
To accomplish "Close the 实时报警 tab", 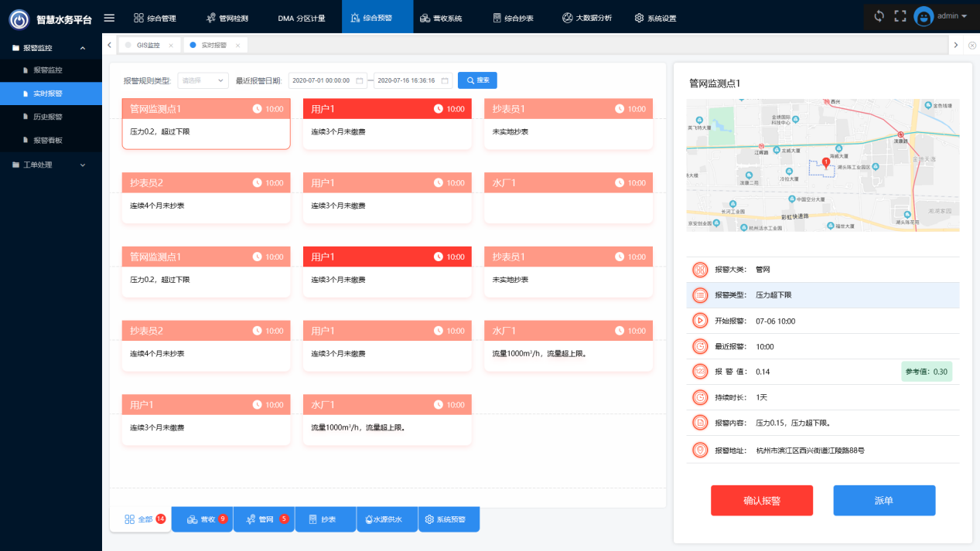I will click(237, 46).
